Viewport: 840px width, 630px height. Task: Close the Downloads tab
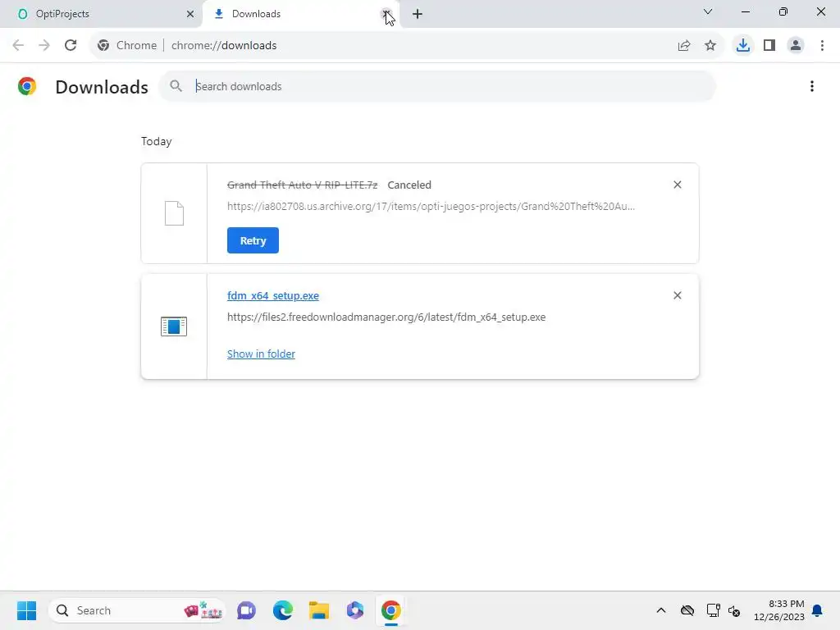pyautogui.click(x=386, y=14)
